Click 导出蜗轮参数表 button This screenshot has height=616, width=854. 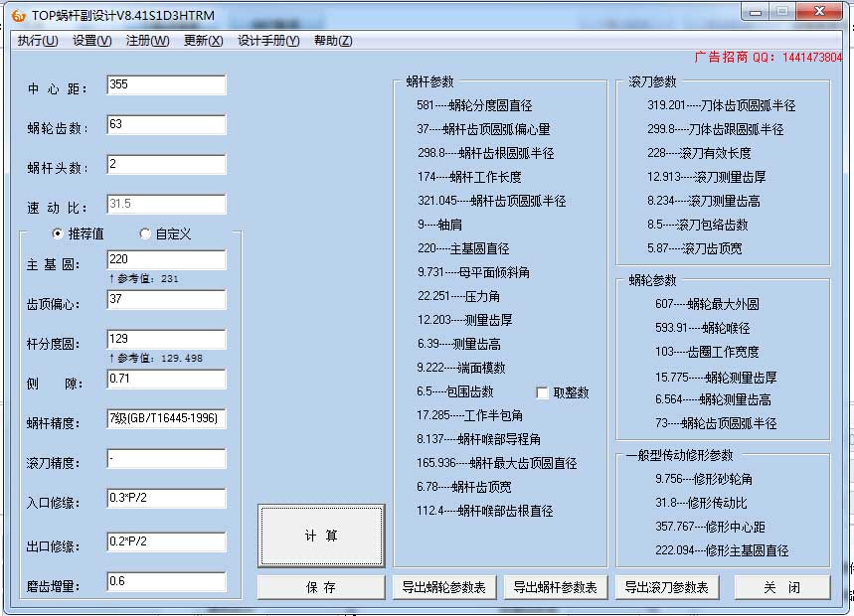(x=443, y=587)
